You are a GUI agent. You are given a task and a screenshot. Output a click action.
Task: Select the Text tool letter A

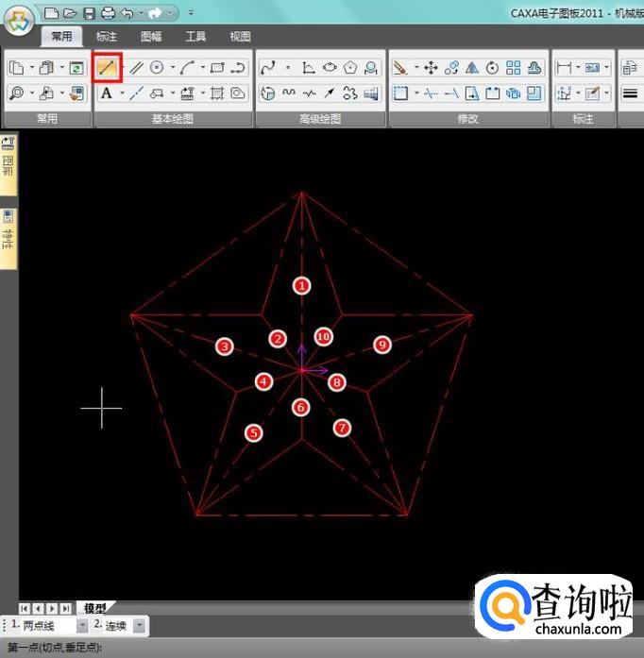tap(106, 93)
